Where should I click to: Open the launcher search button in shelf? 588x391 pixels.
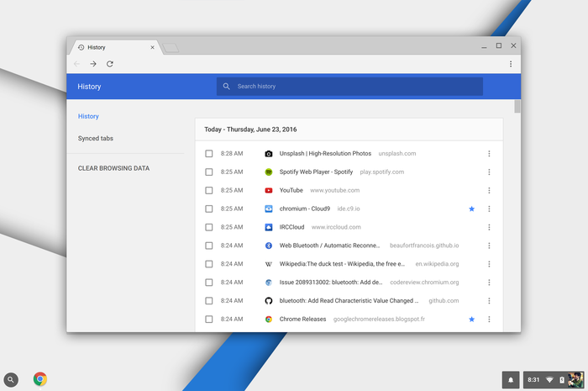pyautogui.click(x=11, y=379)
